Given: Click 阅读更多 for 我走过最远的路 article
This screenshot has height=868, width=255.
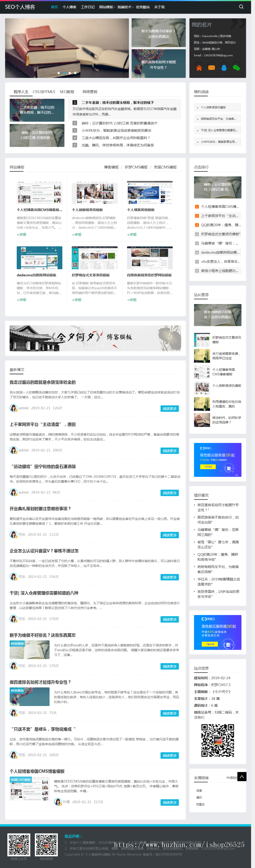Looking at the screenshot, I should 170,409.
